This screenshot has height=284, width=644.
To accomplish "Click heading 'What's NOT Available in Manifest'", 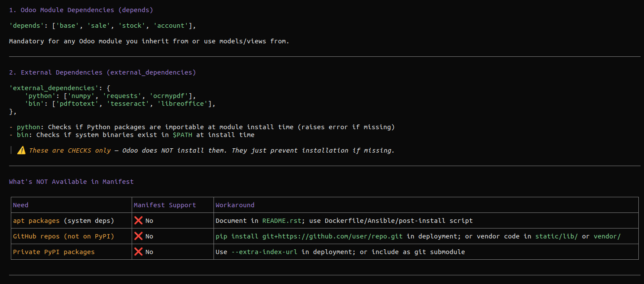I will point(71,182).
